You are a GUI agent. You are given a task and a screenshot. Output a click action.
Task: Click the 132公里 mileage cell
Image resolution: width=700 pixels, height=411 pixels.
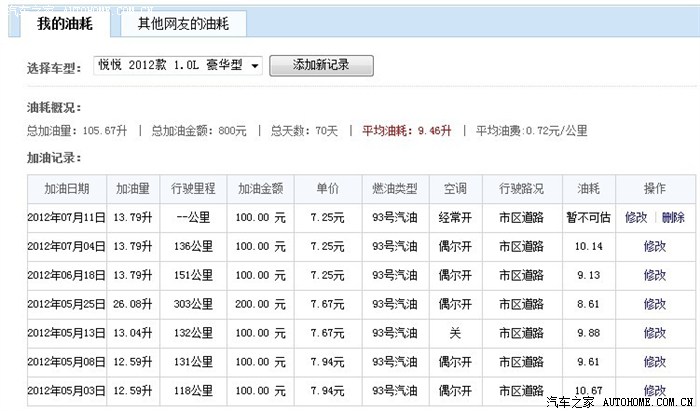[x=193, y=332]
